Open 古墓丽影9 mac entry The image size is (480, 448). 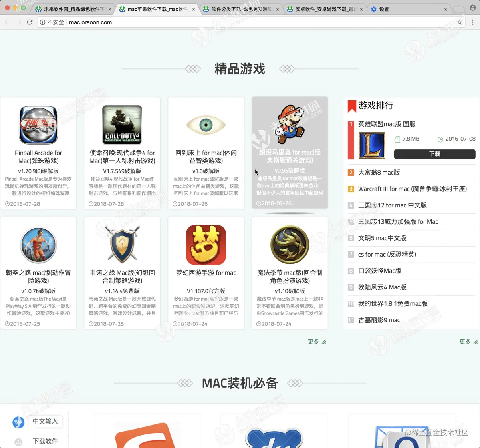[x=379, y=320]
